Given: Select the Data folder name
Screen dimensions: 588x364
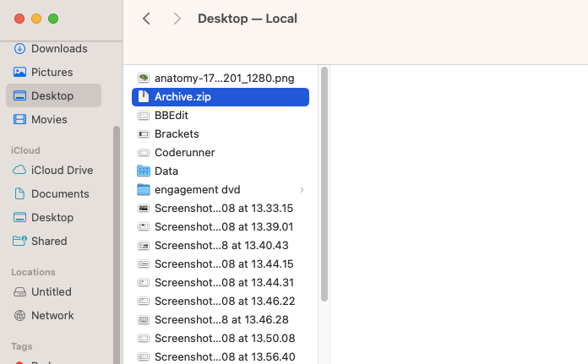Looking at the screenshot, I should [x=166, y=171].
